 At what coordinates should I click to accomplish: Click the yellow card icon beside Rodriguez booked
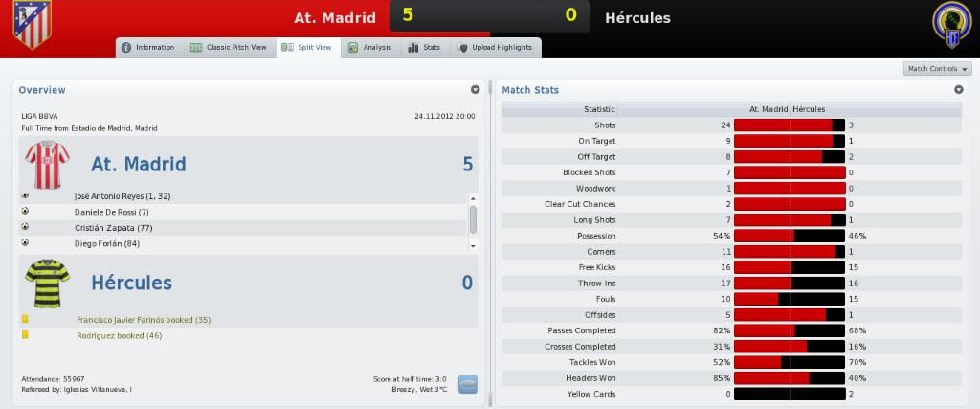[x=25, y=335]
